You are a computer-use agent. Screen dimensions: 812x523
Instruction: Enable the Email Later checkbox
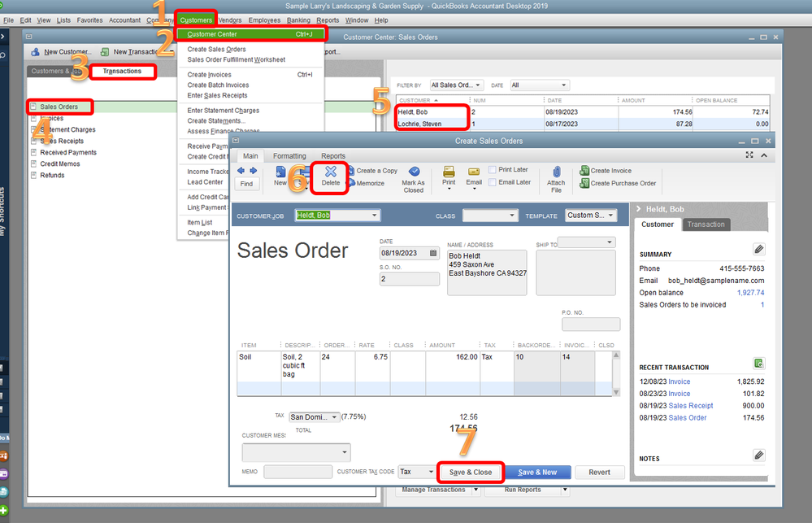[x=493, y=182]
